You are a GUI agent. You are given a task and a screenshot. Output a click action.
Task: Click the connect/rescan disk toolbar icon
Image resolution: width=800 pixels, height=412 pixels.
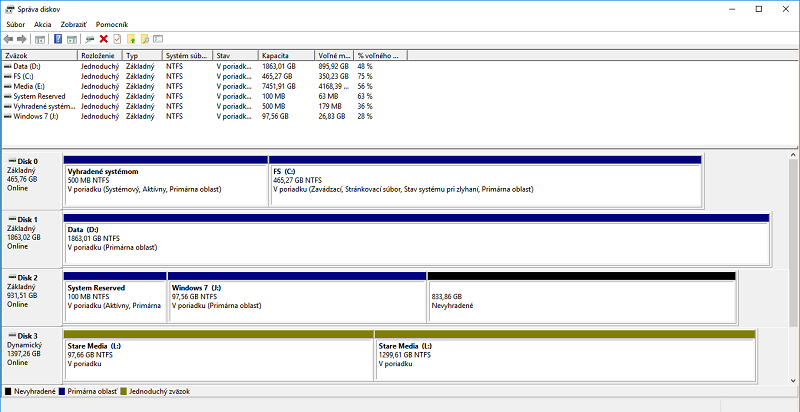(x=90, y=39)
